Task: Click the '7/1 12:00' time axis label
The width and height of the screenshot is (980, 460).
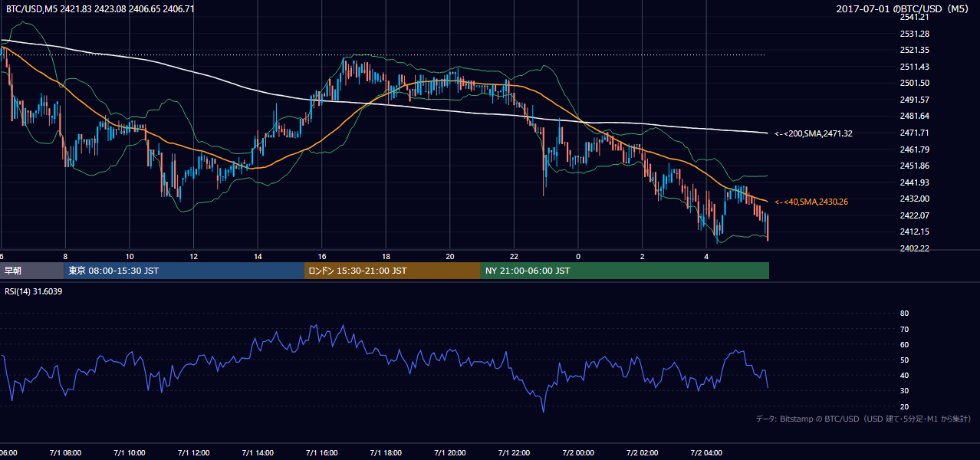Action: tap(194, 453)
